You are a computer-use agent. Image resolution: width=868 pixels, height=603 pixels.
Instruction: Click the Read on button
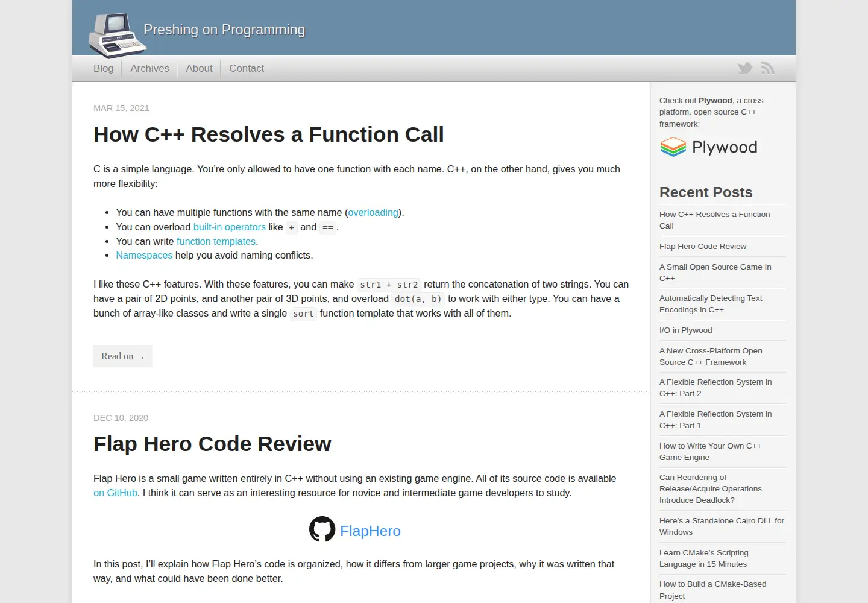click(x=123, y=356)
